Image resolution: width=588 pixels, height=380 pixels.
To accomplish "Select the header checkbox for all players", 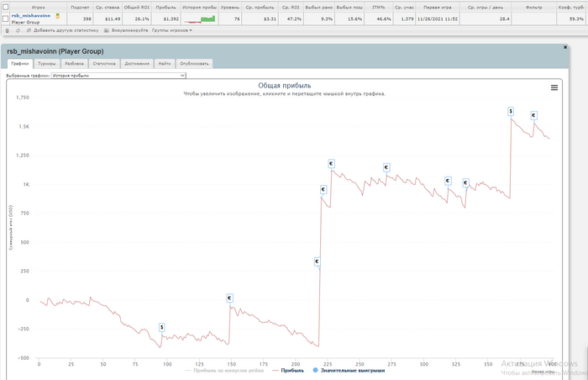I will 6,6.
